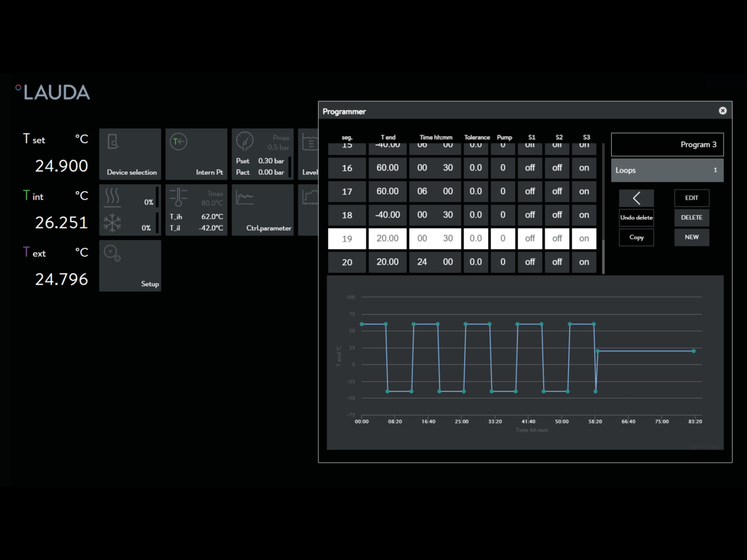This screenshot has width=747, height=560.
Task: Toggle S2 off in segment 20
Action: point(557,262)
